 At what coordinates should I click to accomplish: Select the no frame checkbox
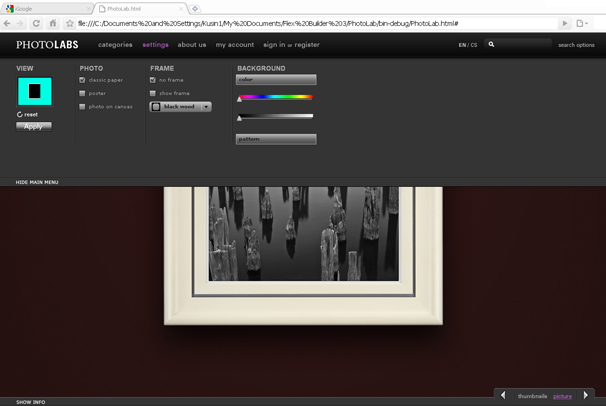153,80
